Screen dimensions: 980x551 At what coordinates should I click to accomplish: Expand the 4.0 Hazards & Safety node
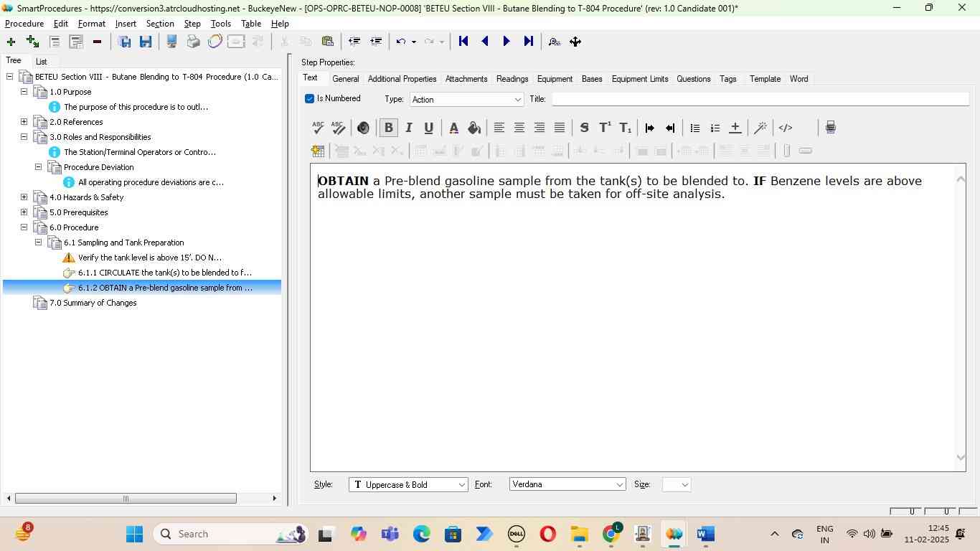point(24,197)
